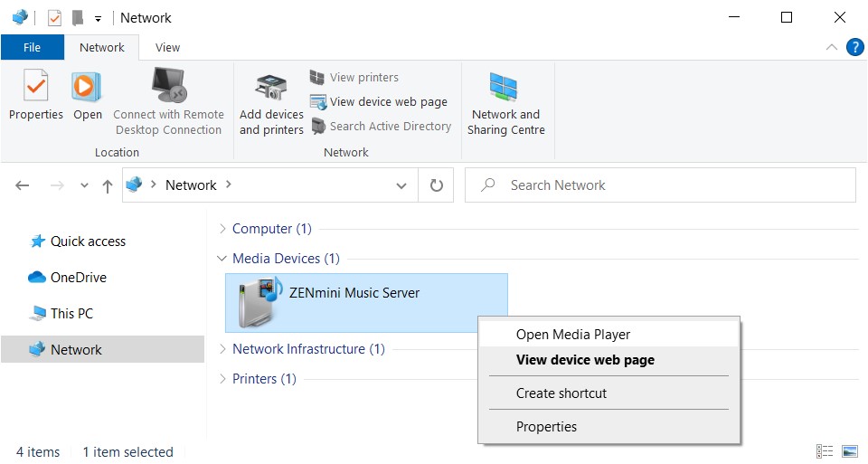Choose Open Media Player from context menu
Image resolution: width=868 pixels, height=464 pixels.
tap(609, 335)
